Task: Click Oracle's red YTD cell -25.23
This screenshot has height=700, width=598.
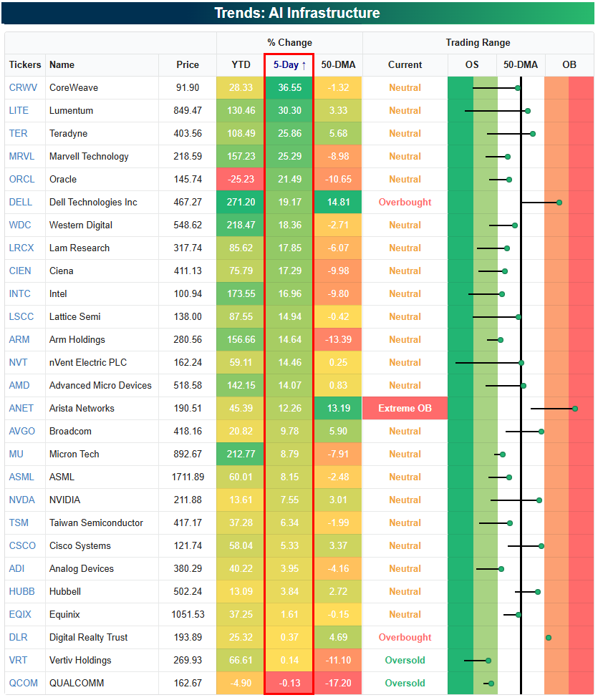Action: [x=241, y=179]
